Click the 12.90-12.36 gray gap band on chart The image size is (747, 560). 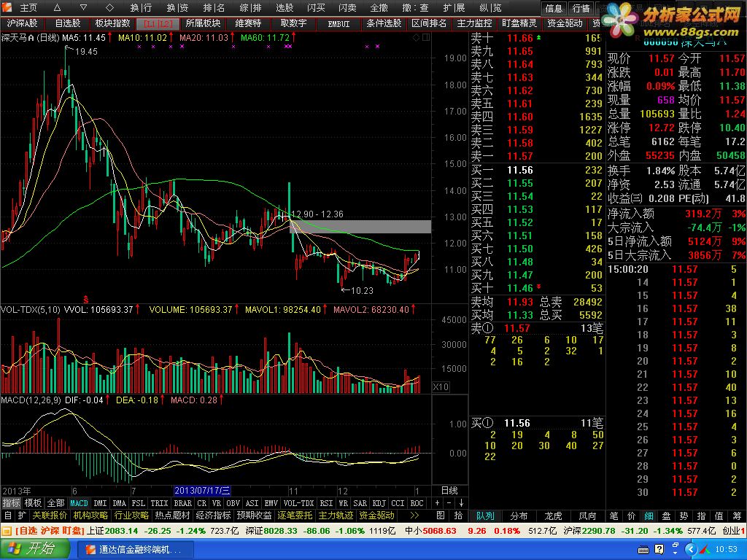pos(360,227)
